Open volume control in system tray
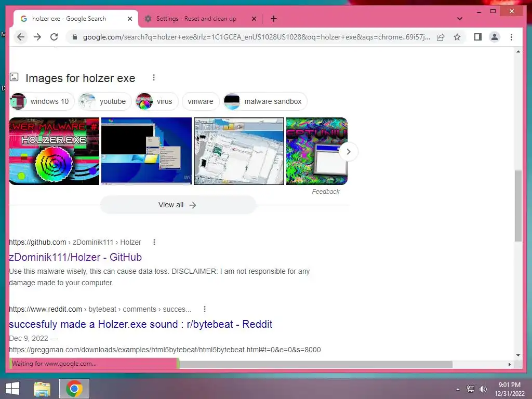Screen dimensions: 532x399 (483, 389)
